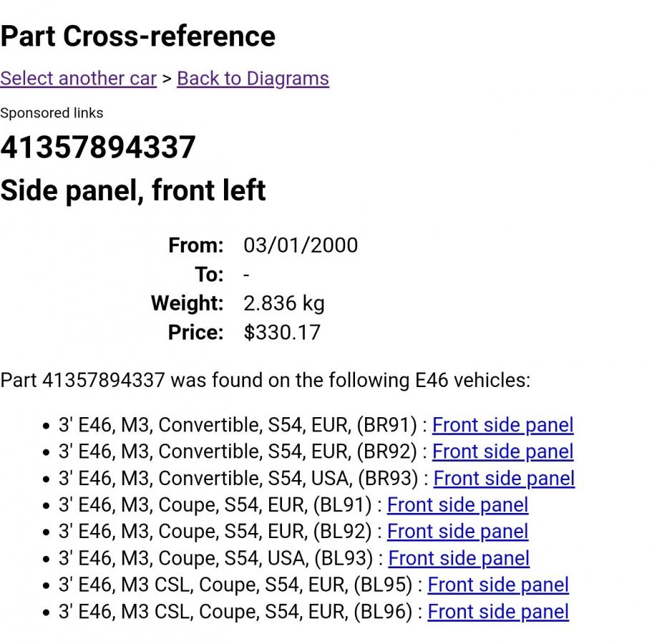Click the 'Select another car' link
Screen dimensions: 657x644
click(78, 79)
